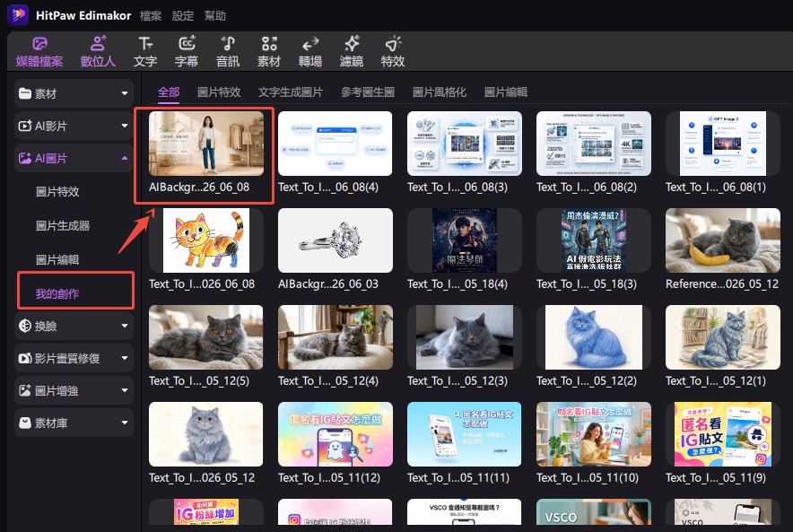793x532 pixels.
Task: Select the Text_To_I..._06_08(4) thumbnail
Action: 335,144
